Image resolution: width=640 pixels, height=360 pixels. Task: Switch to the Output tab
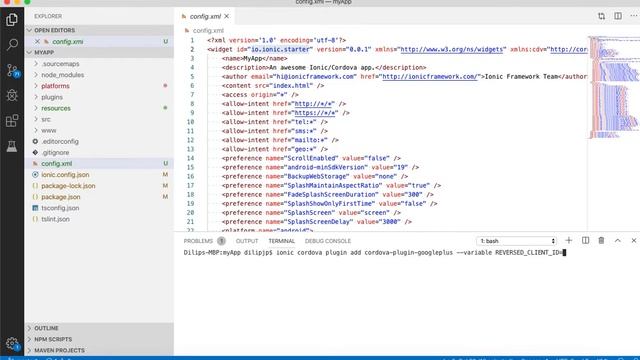click(247, 241)
